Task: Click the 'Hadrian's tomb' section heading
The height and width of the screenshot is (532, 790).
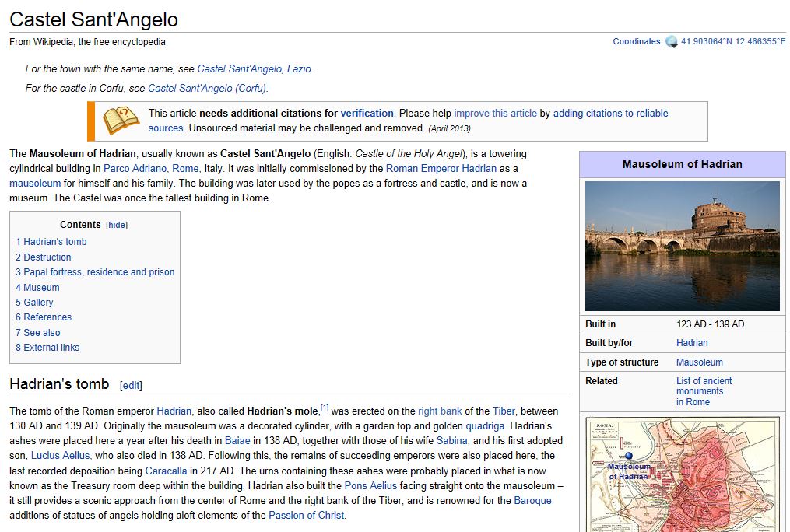Action: pos(59,384)
